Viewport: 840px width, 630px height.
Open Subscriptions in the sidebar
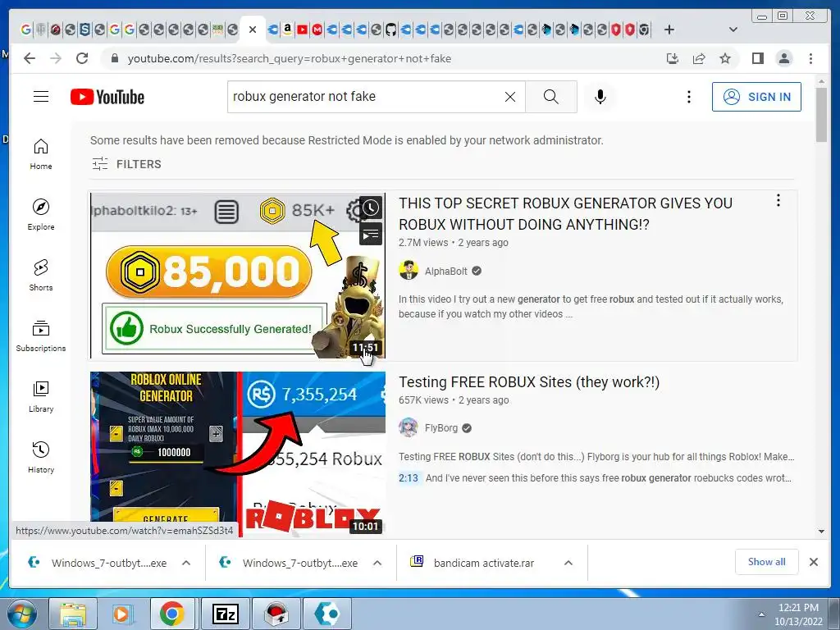click(41, 336)
